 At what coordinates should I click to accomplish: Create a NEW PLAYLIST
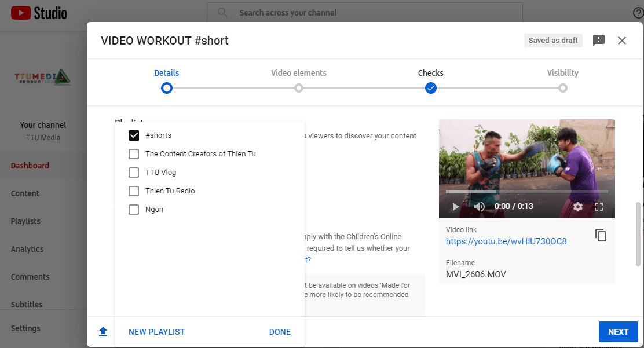point(156,332)
